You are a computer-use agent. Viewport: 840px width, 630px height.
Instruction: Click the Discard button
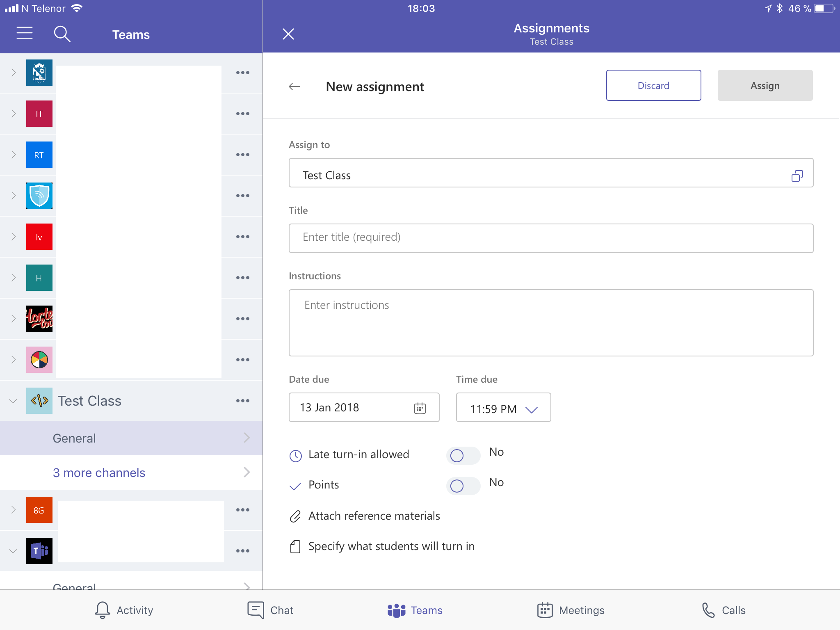[653, 85]
